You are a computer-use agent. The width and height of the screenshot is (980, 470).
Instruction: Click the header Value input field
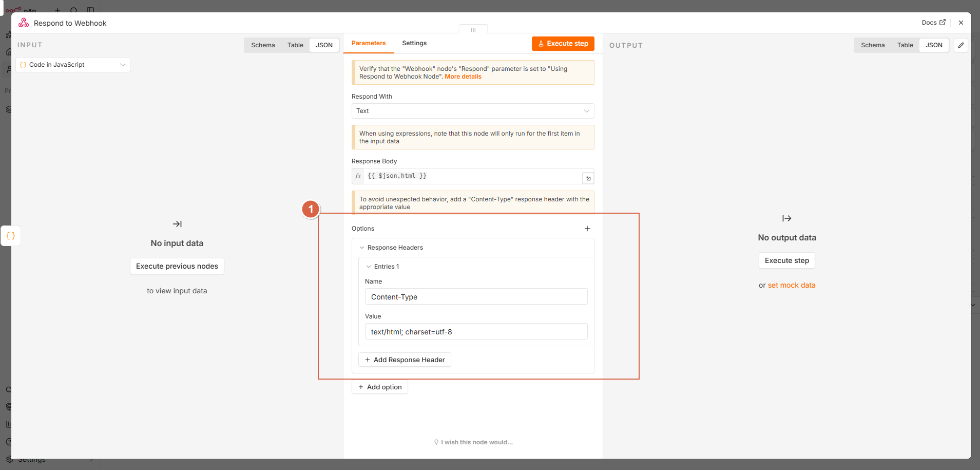pos(476,331)
